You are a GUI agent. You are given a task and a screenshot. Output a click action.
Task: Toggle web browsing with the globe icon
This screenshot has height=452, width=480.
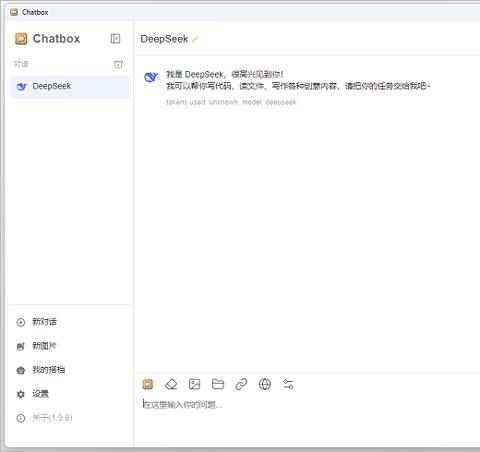(x=265, y=384)
